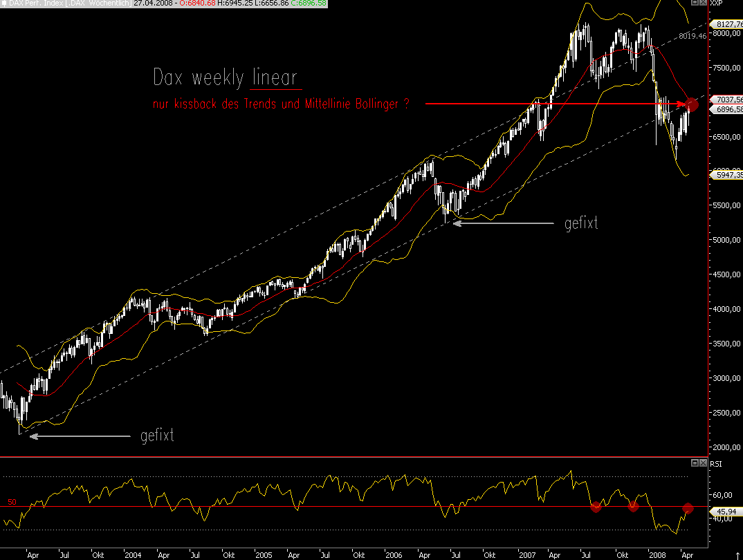Click the 40,00 RSI axis label
Viewport: 743px width, 560px height.
[723, 519]
